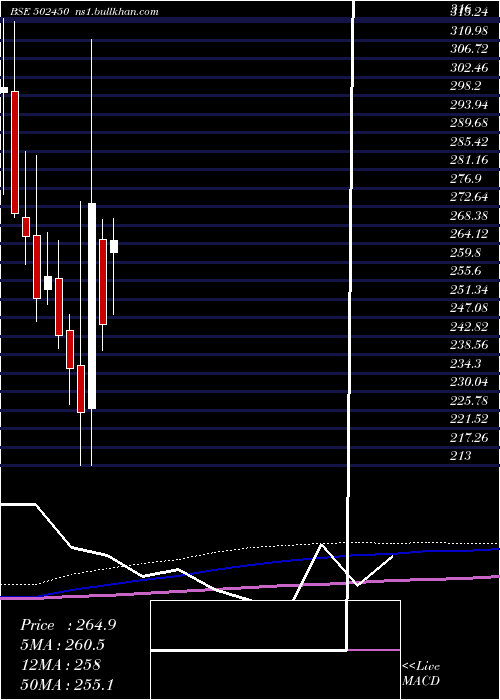Select the tall white bullish candlestick body

tap(92, 306)
